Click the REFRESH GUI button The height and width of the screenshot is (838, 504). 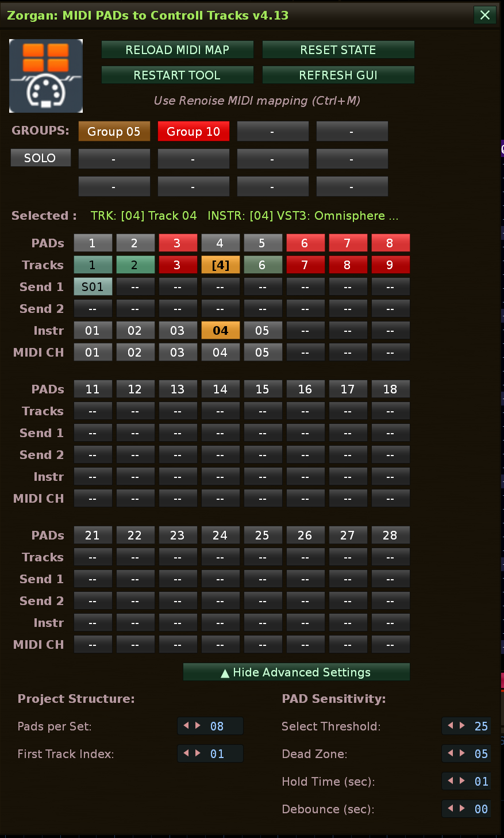pos(338,75)
